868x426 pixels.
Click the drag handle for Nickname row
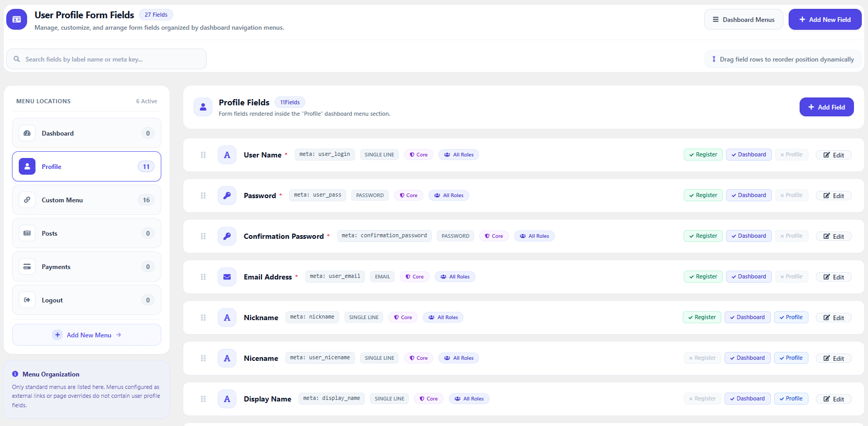click(203, 318)
